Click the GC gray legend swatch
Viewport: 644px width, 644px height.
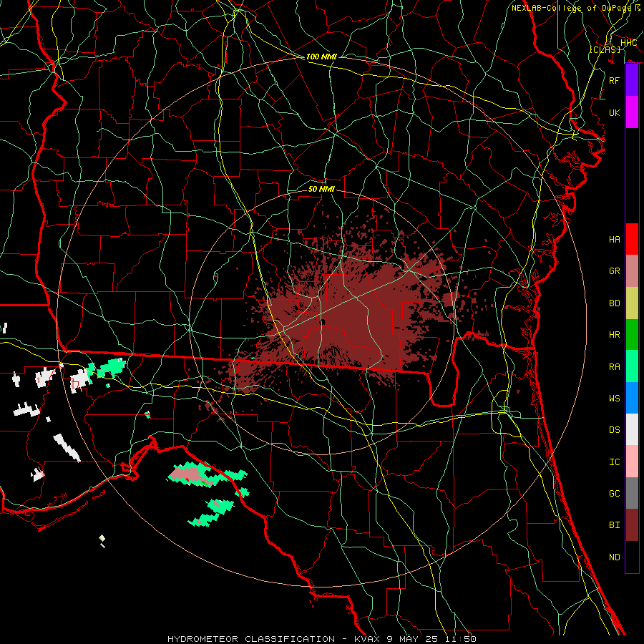(x=632, y=493)
